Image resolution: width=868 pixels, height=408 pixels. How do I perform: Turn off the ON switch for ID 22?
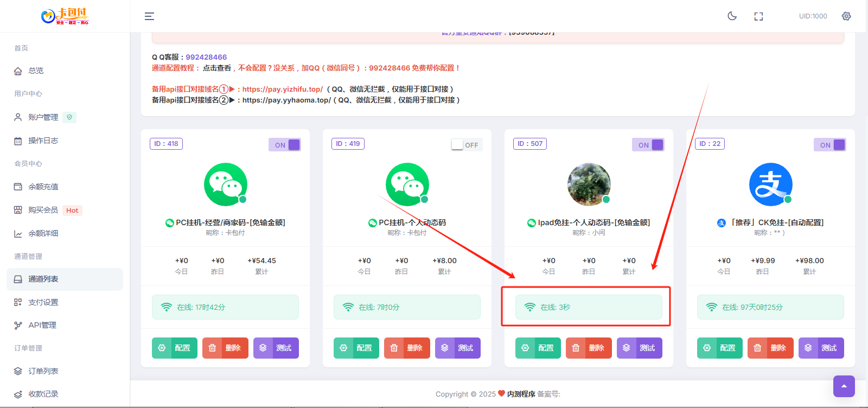point(830,145)
